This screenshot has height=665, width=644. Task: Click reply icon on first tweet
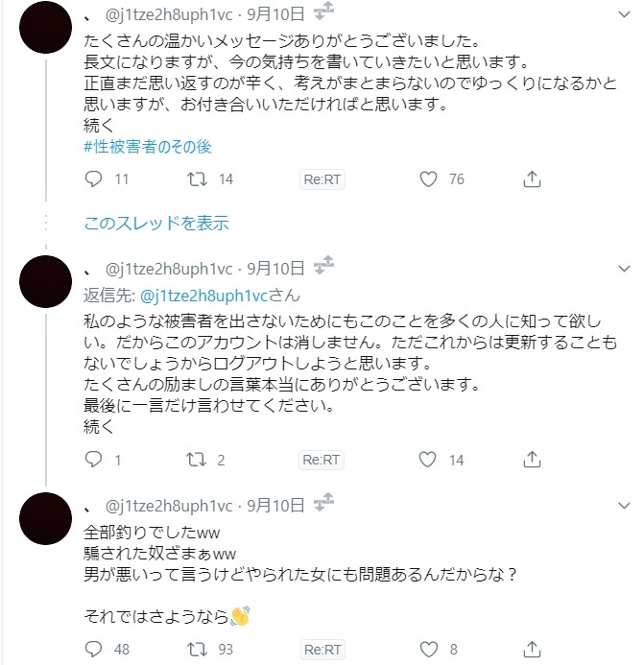tap(93, 178)
